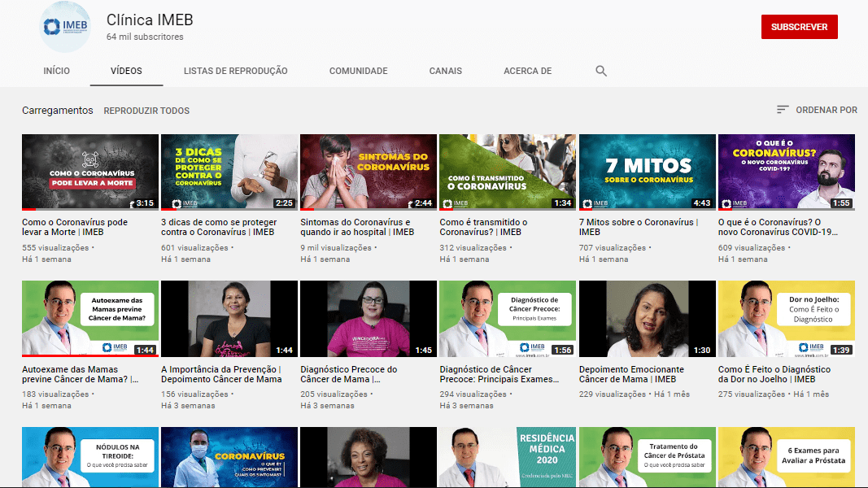Screen dimensions: 868x488
Task: Click the 4:43 duration badge on 7 Mitos thumbnail
Action: [x=702, y=203]
